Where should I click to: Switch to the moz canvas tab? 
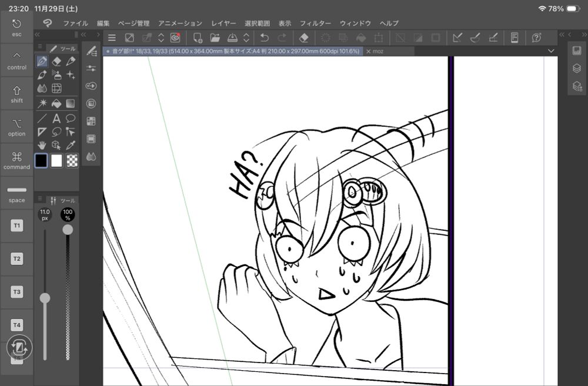point(390,51)
